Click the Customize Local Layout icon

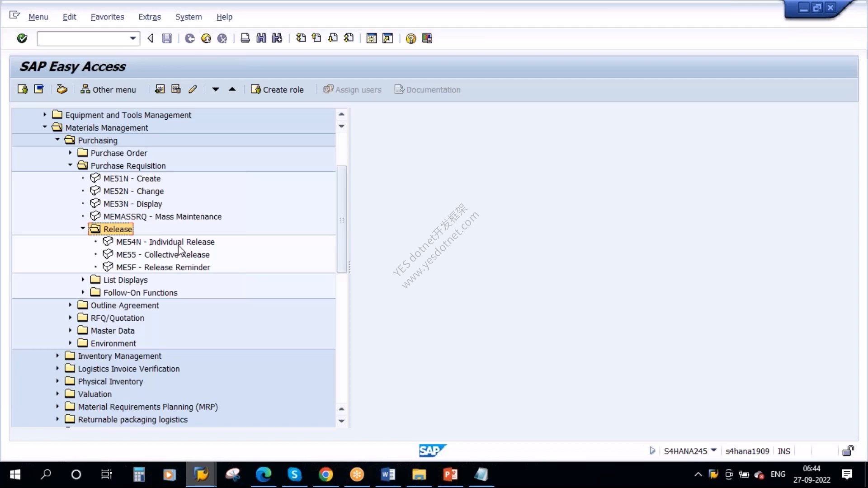click(x=427, y=38)
